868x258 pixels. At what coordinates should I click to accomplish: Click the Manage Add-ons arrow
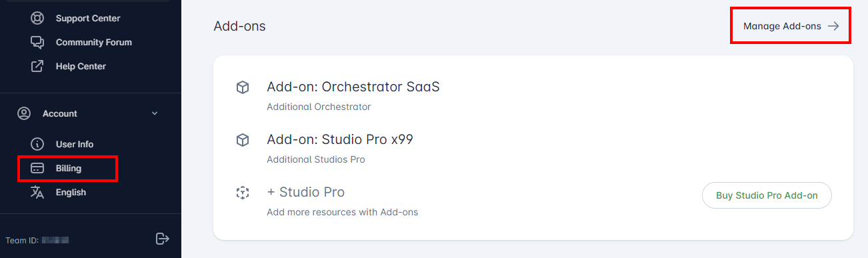pos(833,26)
